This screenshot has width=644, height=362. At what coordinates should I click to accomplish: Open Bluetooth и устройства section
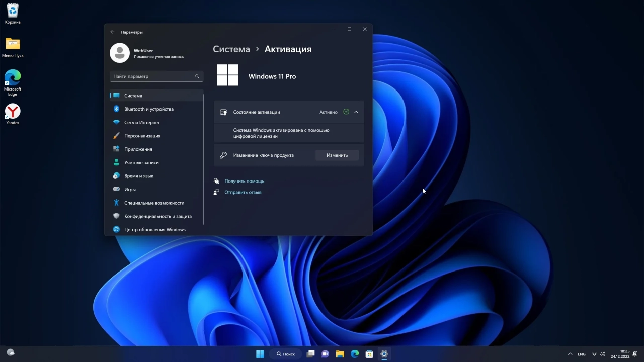[x=156, y=109]
